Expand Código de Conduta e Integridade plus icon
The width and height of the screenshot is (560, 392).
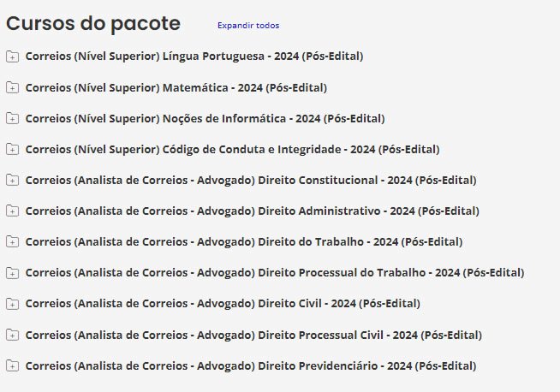pyautogui.click(x=12, y=149)
